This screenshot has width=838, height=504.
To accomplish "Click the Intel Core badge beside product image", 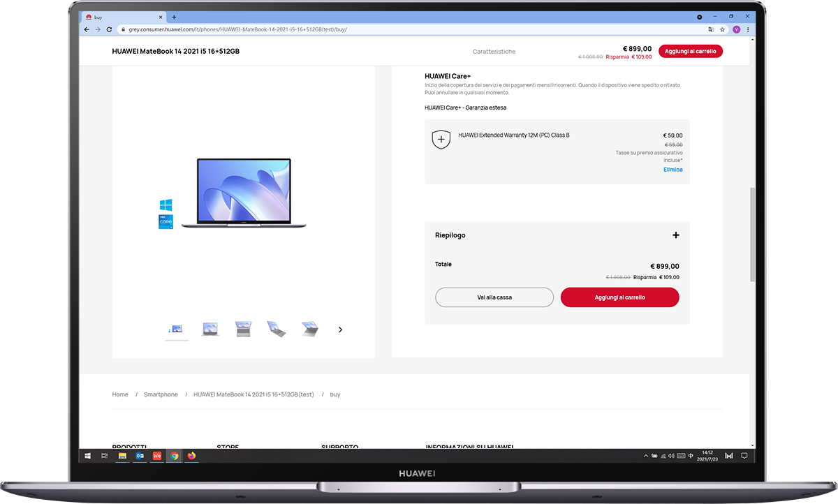I will click(166, 222).
